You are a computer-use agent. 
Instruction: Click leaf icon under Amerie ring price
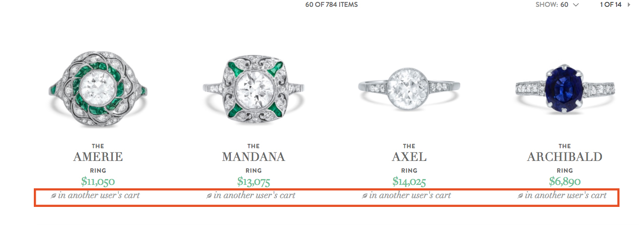click(x=54, y=196)
